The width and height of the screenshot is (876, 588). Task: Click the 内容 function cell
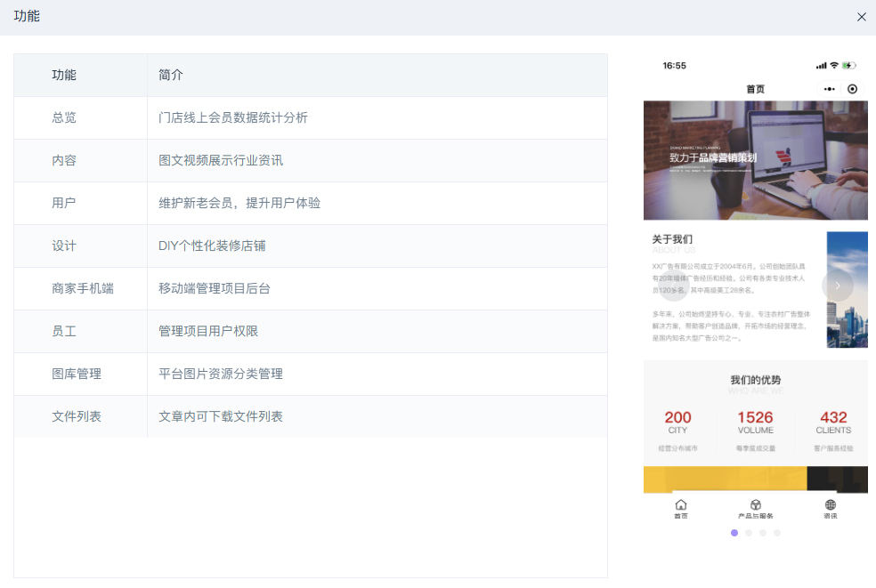[x=80, y=161]
